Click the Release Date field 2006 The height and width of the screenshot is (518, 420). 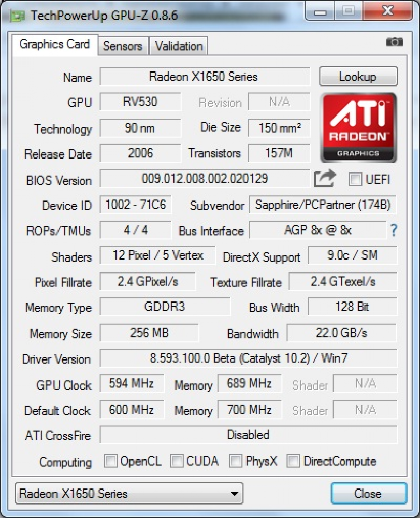click(140, 153)
